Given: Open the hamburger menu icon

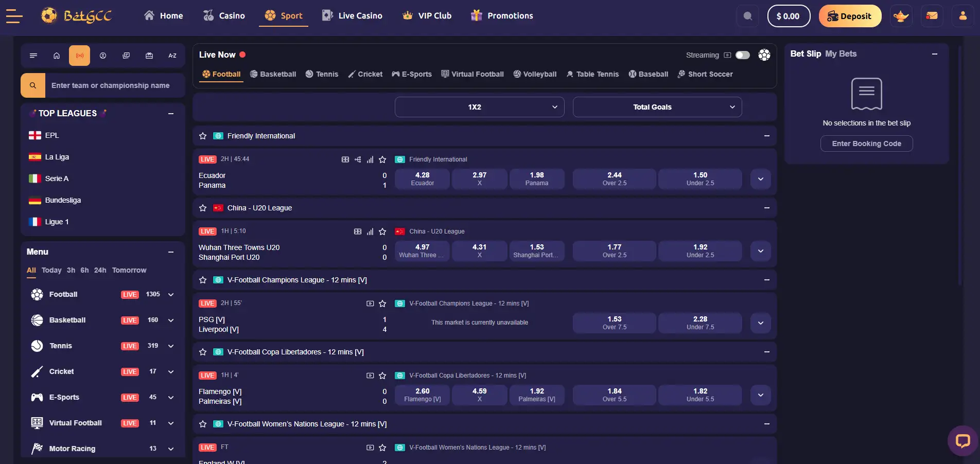Looking at the screenshot, I should [14, 16].
